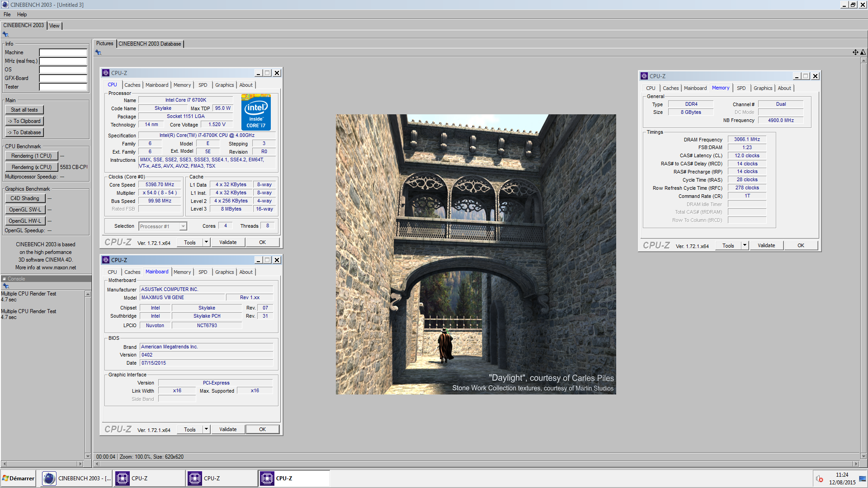Open the About tab in the top CPU-Z window
The width and height of the screenshot is (868, 488).
(x=246, y=85)
